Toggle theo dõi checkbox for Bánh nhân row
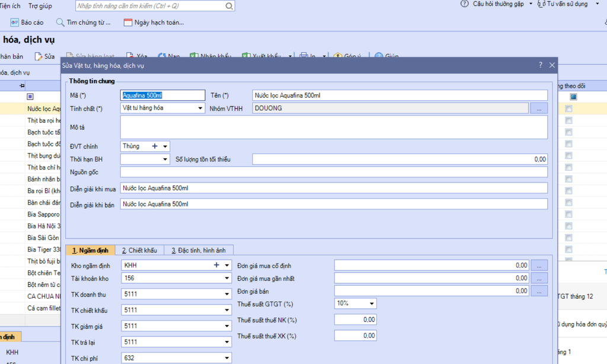 [x=568, y=179]
